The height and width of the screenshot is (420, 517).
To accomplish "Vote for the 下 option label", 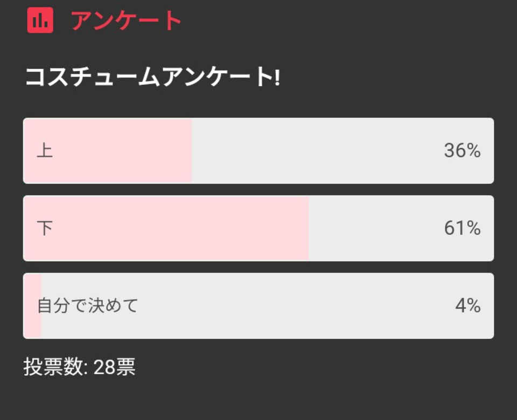I will [45, 228].
